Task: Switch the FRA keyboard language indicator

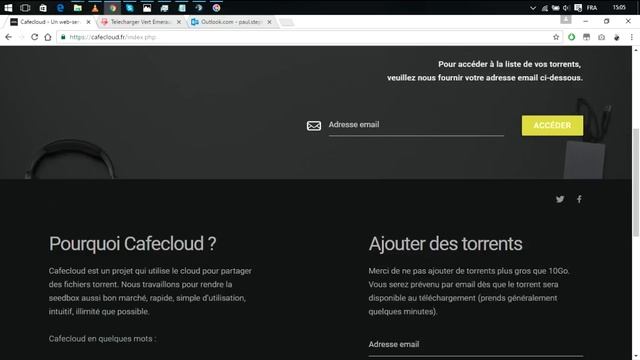Action: (x=592, y=8)
